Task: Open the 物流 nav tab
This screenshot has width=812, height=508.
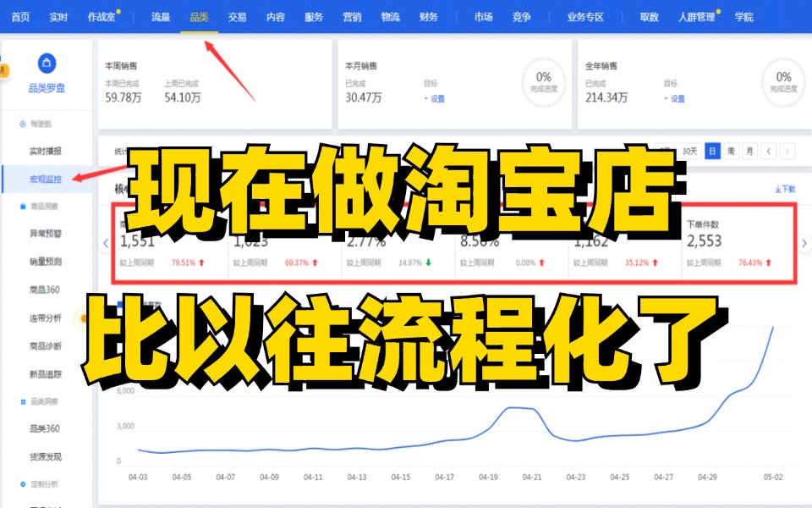Action: [x=391, y=17]
